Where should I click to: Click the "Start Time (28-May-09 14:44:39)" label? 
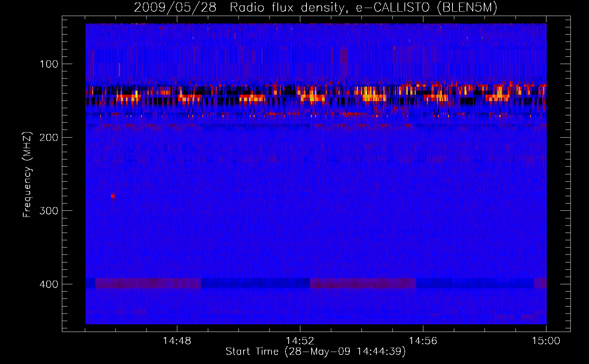point(316,351)
